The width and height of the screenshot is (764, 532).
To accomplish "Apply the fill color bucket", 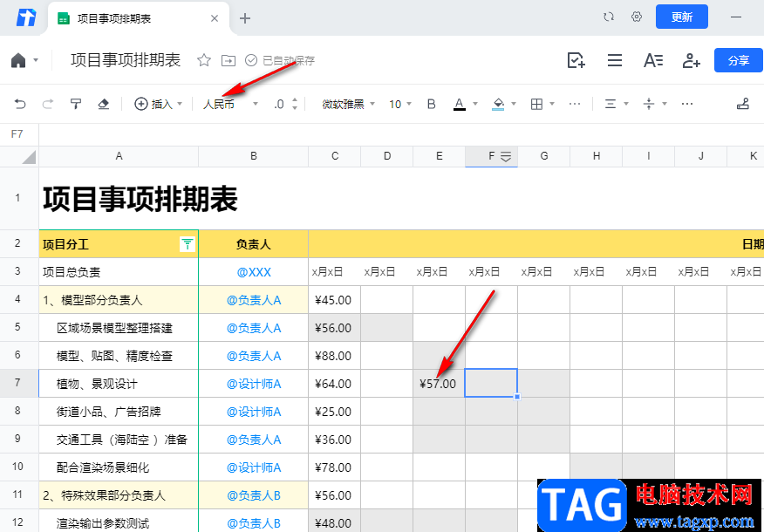I will pyautogui.click(x=499, y=104).
